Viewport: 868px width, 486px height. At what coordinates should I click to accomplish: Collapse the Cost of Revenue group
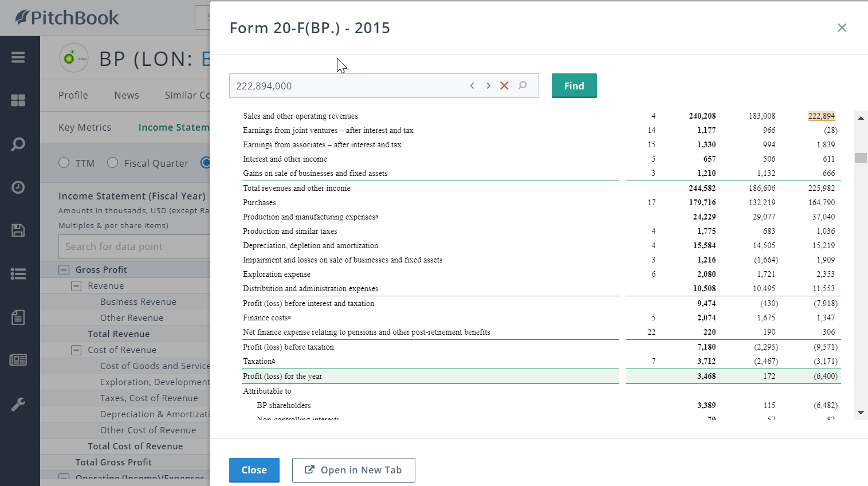76,350
